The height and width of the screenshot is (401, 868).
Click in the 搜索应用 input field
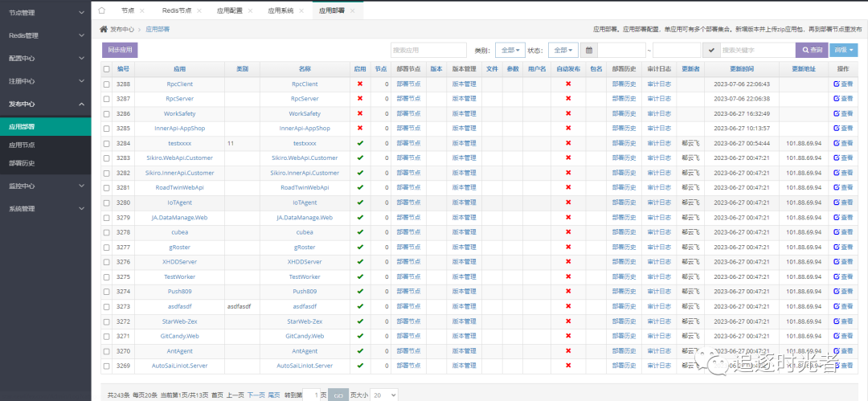pyautogui.click(x=428, y=50)
